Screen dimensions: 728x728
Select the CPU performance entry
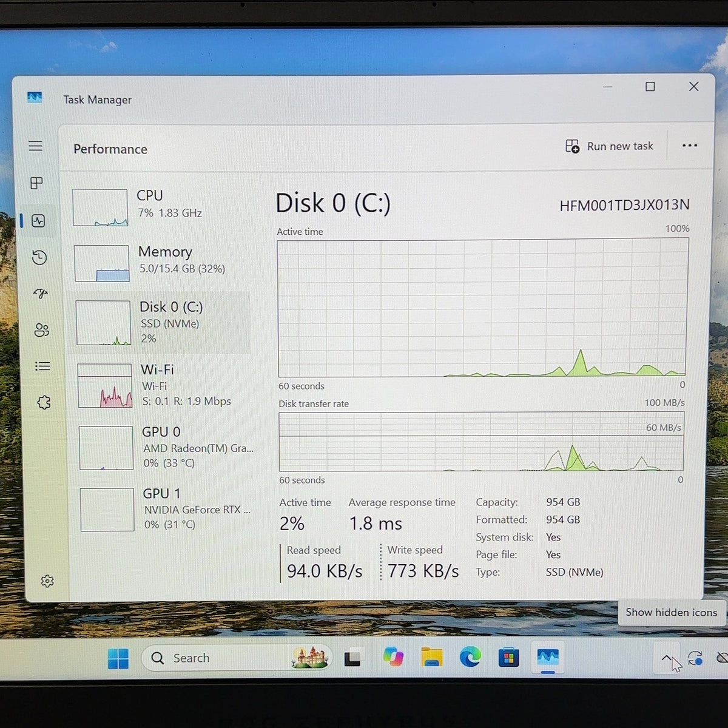[x=158, y=206]
